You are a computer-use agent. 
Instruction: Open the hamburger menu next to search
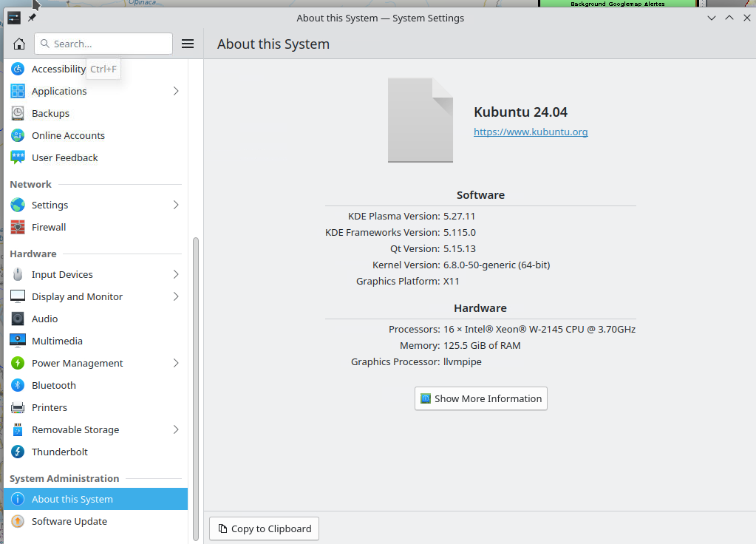[188, 44]
